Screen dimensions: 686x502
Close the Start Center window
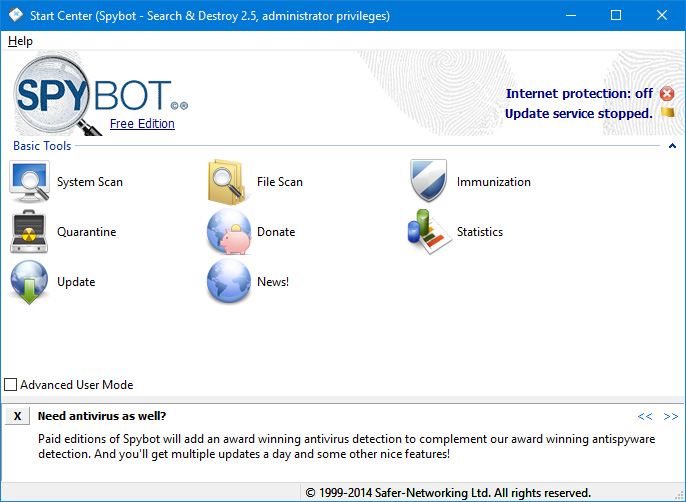point(662,15)
